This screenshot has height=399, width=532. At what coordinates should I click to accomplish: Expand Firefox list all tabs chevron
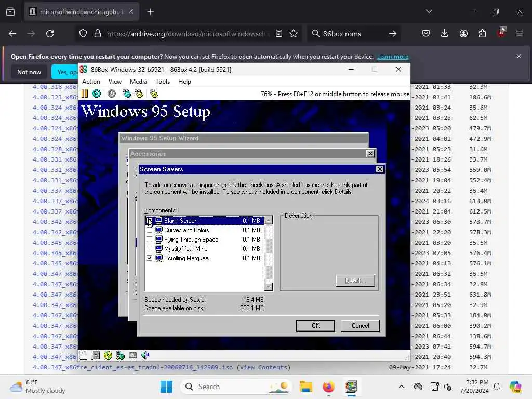click(429, 11)
